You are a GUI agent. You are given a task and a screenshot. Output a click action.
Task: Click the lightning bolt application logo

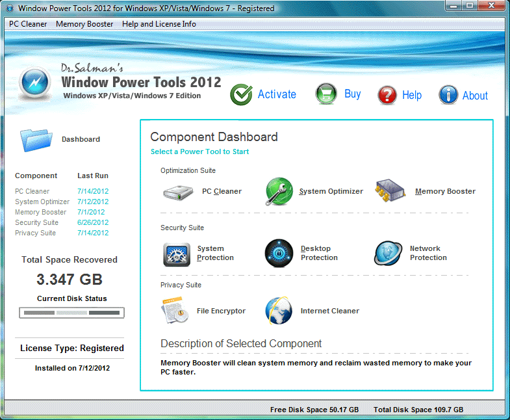[x=35, y=83]
